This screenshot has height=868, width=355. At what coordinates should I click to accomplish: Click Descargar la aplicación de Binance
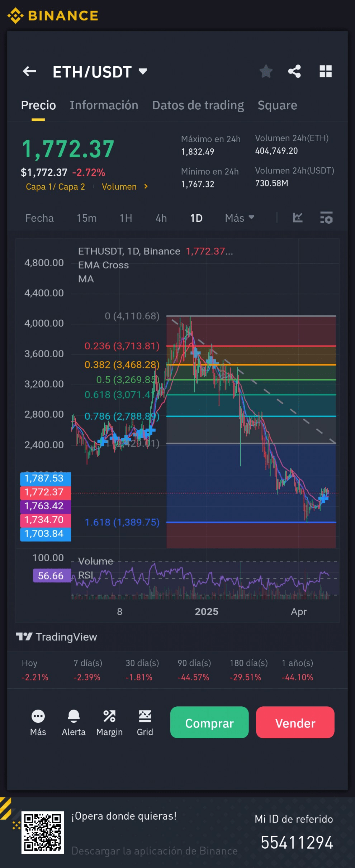tap(155, 851)
